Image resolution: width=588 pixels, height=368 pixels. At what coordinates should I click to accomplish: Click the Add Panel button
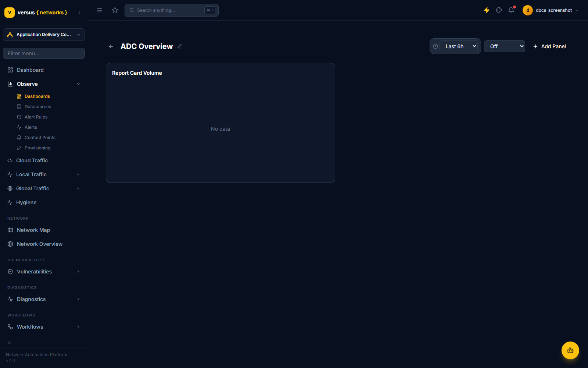[549, 46]
